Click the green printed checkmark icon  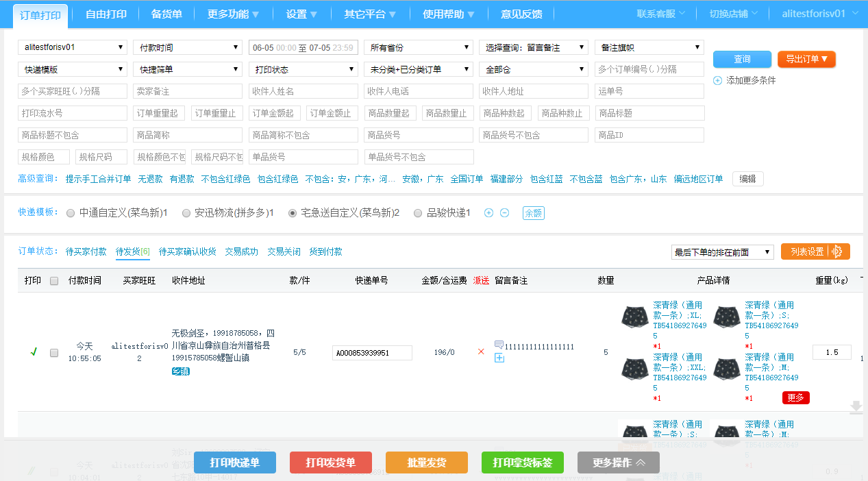point(34,352)
